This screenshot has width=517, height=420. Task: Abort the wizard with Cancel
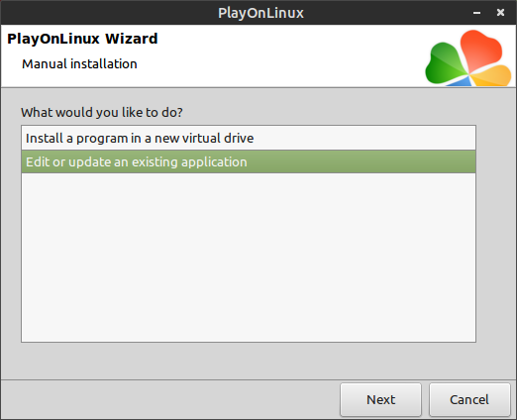[x=469, y=399]
